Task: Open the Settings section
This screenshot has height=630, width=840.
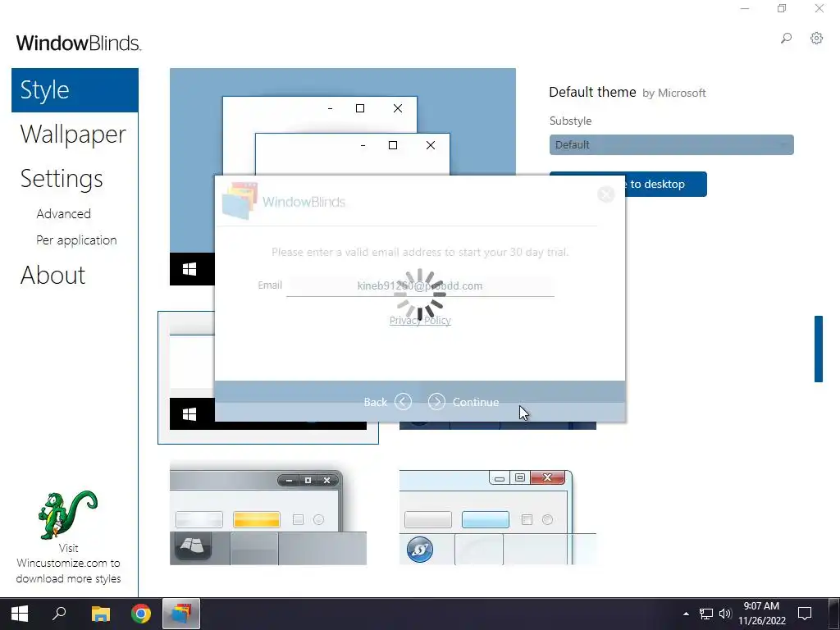Action: (x=62, y=178)
